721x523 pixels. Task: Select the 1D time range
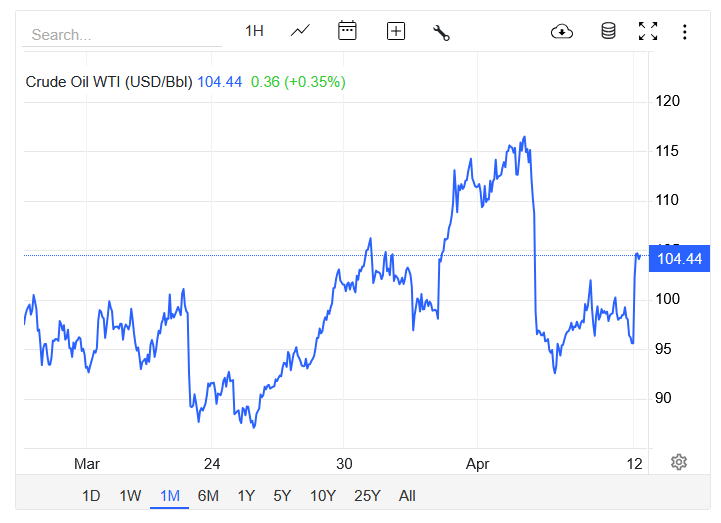(91, 496)
